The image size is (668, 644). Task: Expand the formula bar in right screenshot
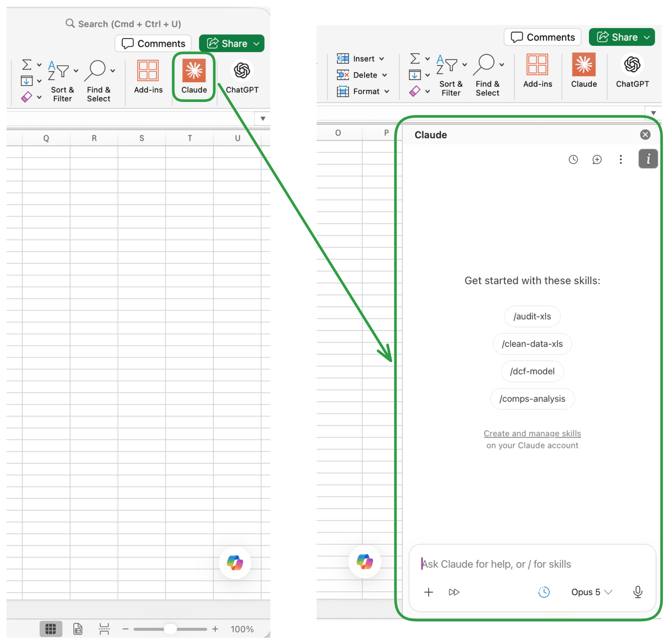coord(653,112)
